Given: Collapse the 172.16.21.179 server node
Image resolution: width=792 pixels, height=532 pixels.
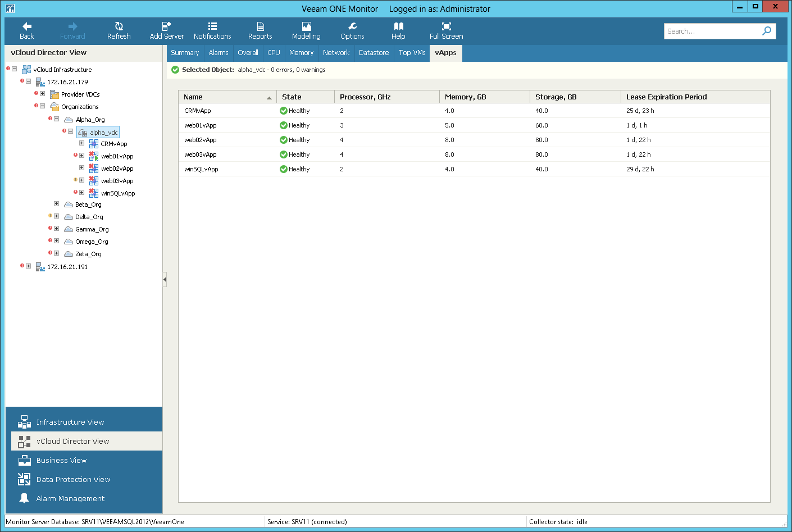Looking at the screenshot, I should point(28,81).
